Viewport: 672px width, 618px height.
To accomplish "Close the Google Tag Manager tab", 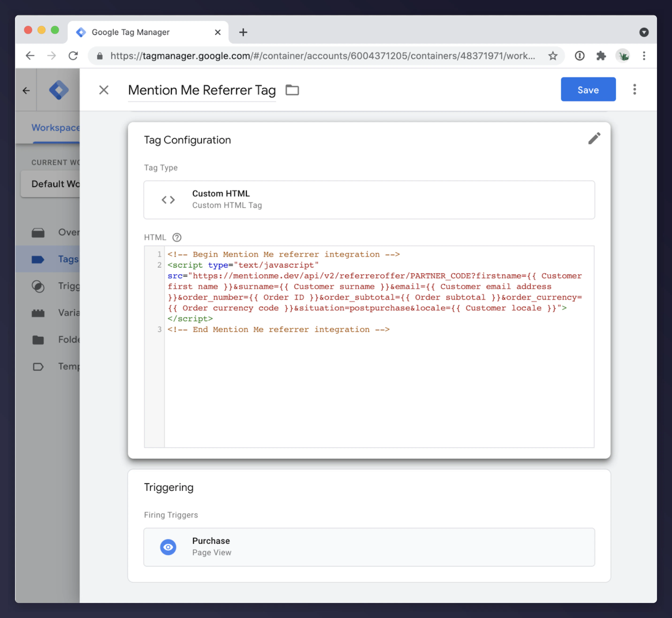I will pyautogui.click(x=218, y=32).
